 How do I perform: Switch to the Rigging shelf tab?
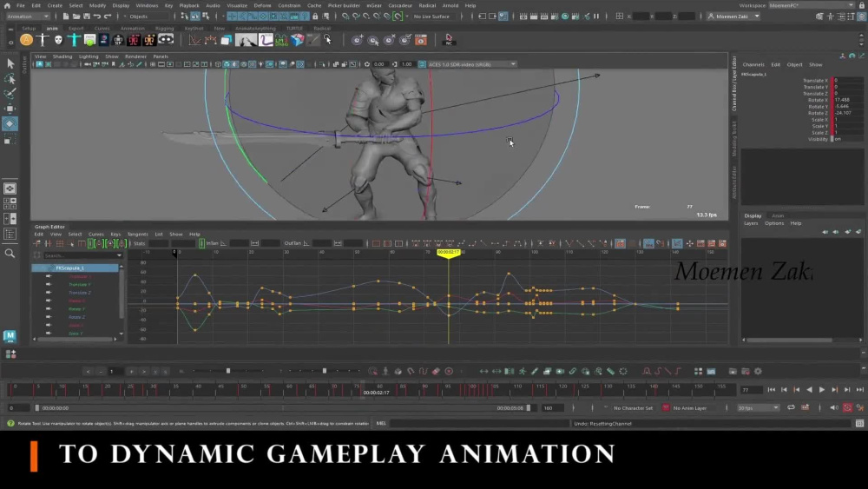(x=164, y=29)
